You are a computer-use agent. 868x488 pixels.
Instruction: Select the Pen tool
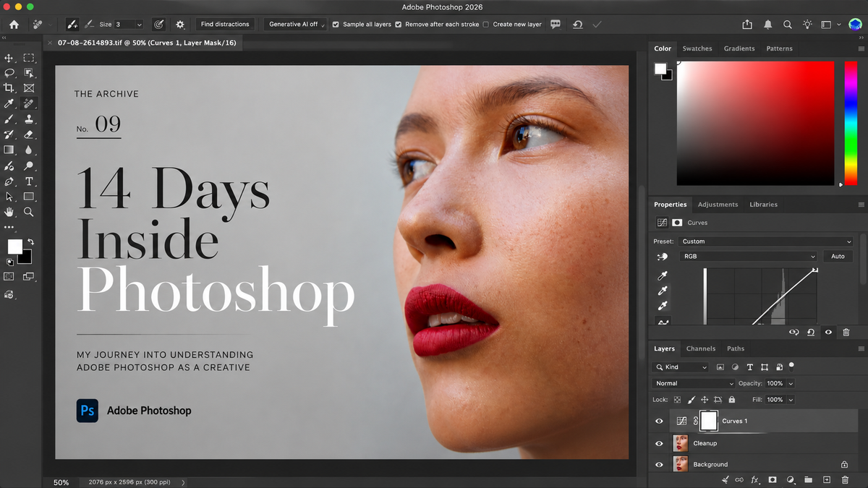(x=9, y=181)
